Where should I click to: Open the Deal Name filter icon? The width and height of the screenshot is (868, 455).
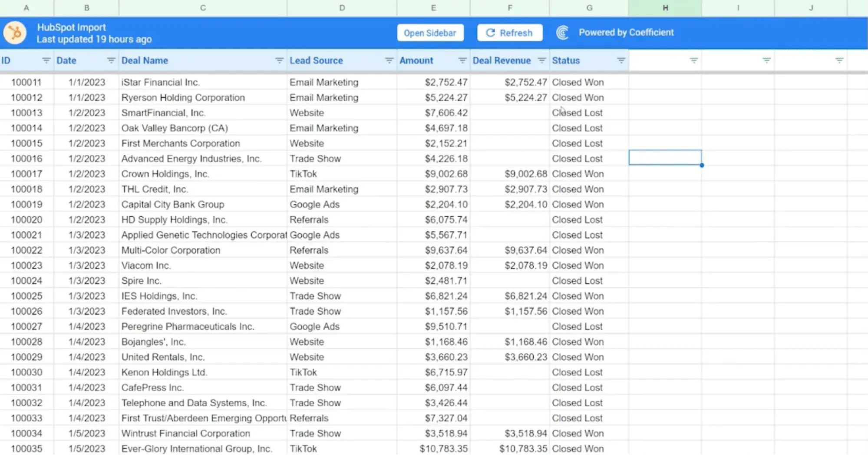click(x=279, y=61)
